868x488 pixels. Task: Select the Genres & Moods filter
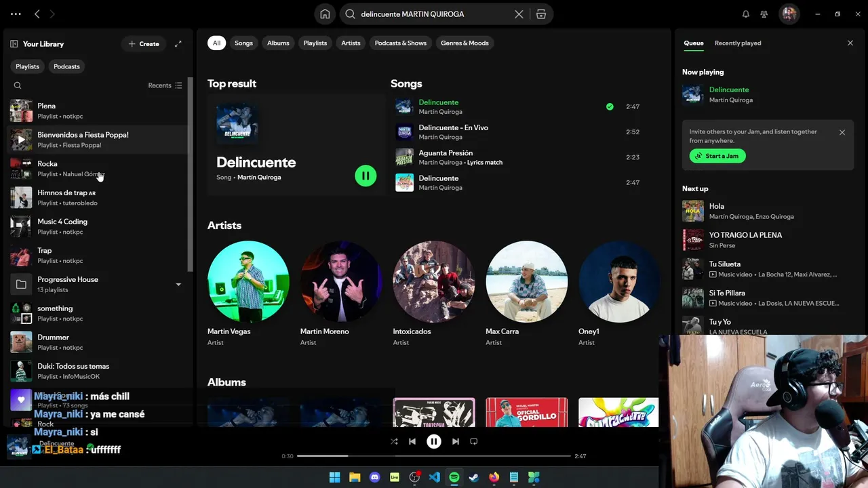[465, 43]
